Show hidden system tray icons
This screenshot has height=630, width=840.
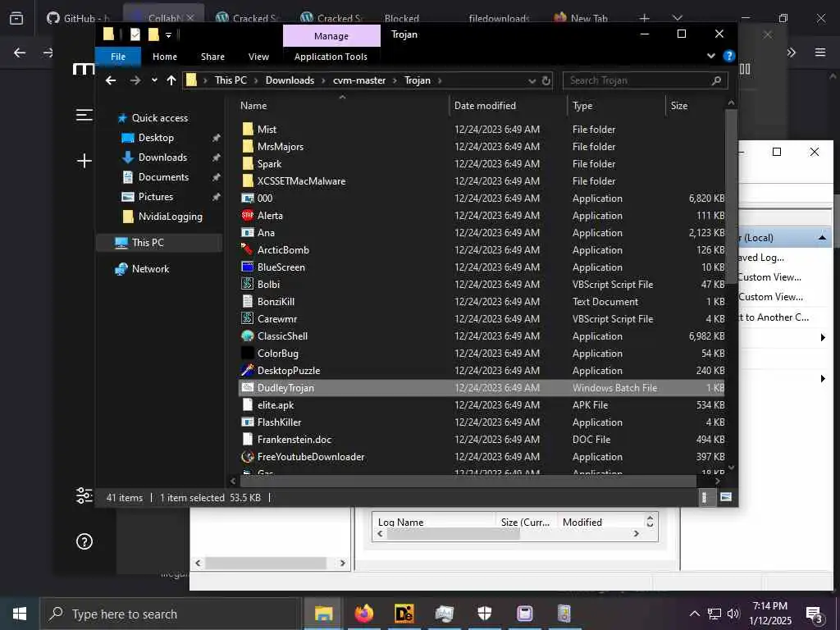click(694, 614)
